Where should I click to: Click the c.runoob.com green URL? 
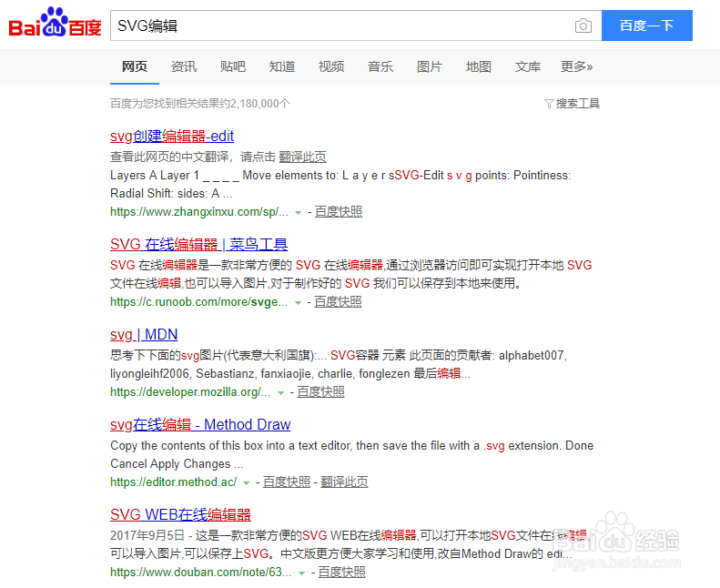[x=198, y=301]
